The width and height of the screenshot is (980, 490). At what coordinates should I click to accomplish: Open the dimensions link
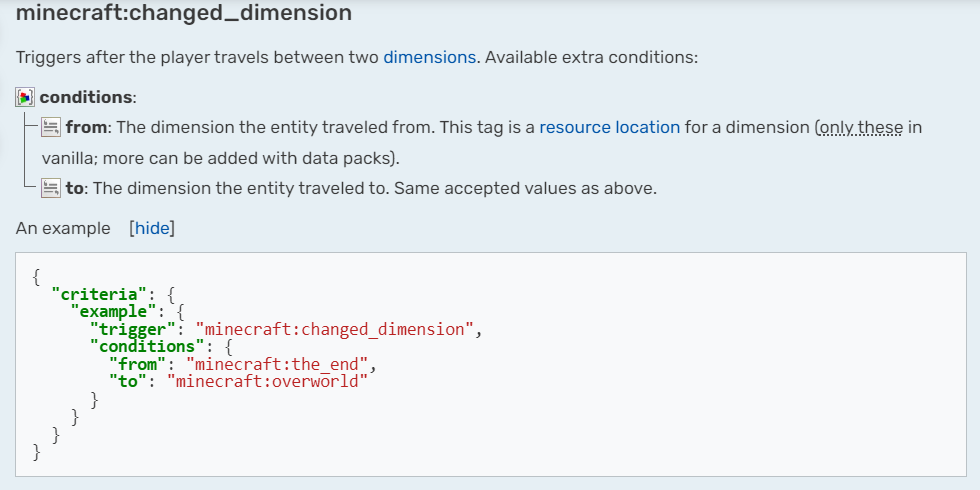coord(429,57)
